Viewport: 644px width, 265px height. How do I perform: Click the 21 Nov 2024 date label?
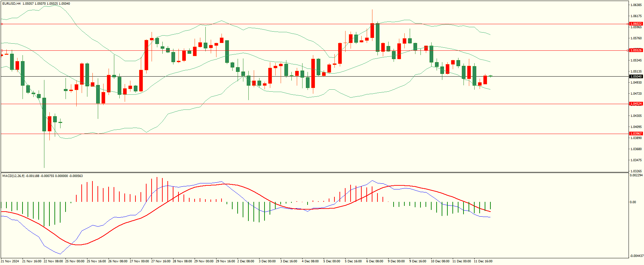point(10,261)
